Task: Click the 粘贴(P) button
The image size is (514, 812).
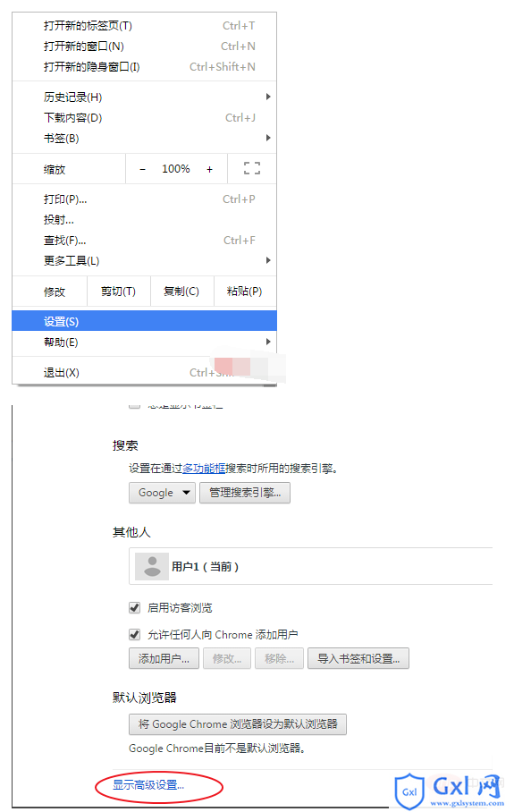Action: (245, 292)
